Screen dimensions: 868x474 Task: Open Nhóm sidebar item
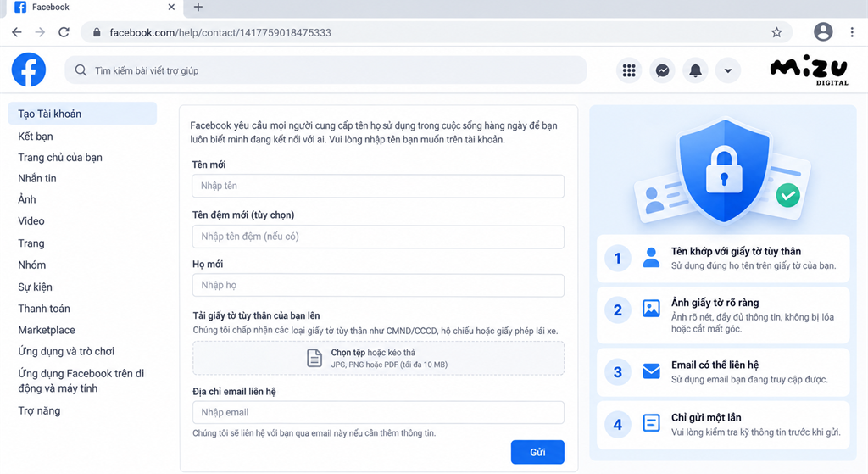31,265
